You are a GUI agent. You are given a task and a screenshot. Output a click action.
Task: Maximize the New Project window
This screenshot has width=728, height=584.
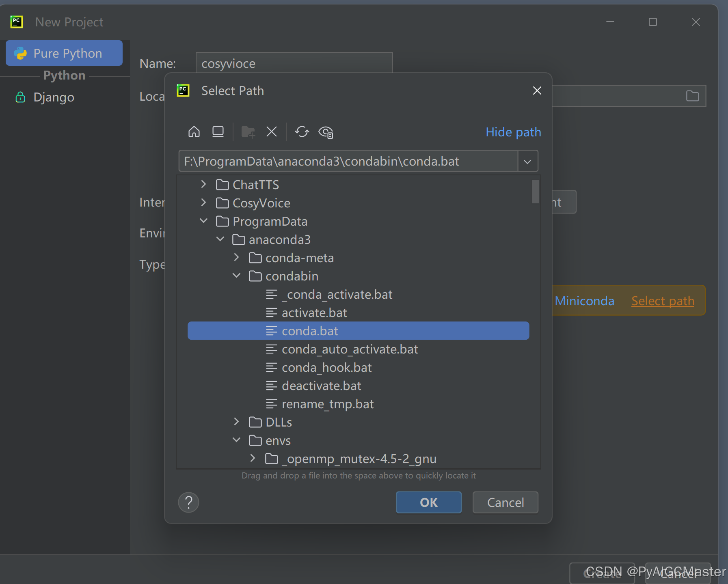pos(653,22)
